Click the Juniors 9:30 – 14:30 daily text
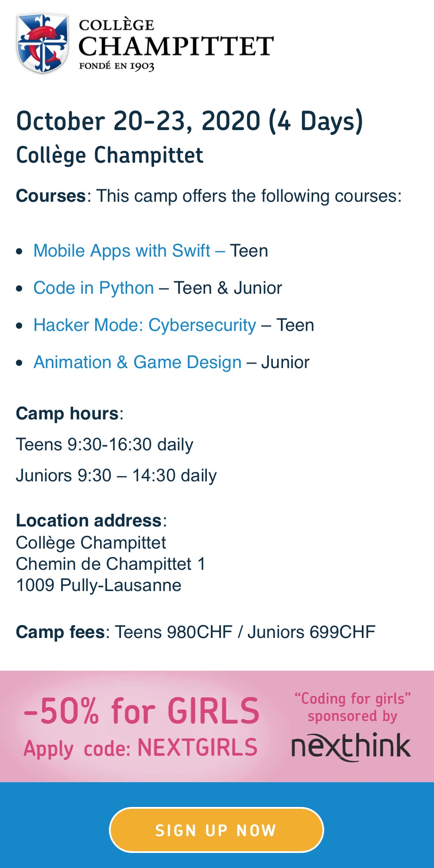The width and height of the screenshot is (434, 868). click(x=116, y=476)
